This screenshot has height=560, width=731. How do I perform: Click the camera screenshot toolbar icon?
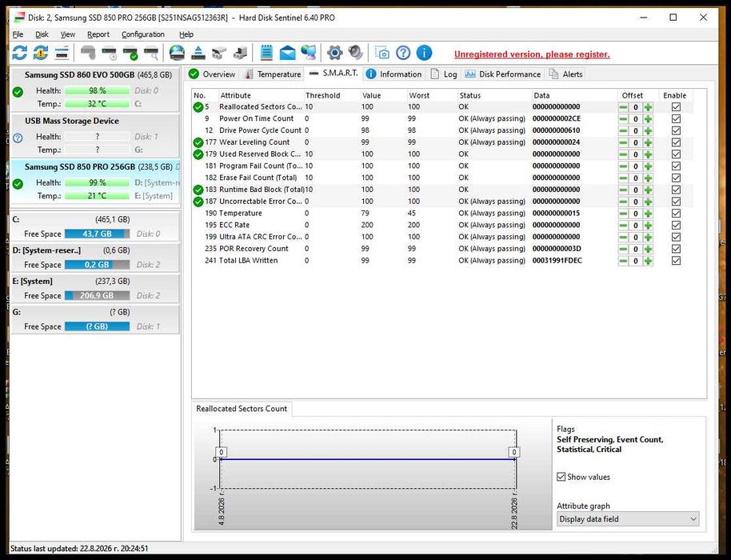point(382,53)
